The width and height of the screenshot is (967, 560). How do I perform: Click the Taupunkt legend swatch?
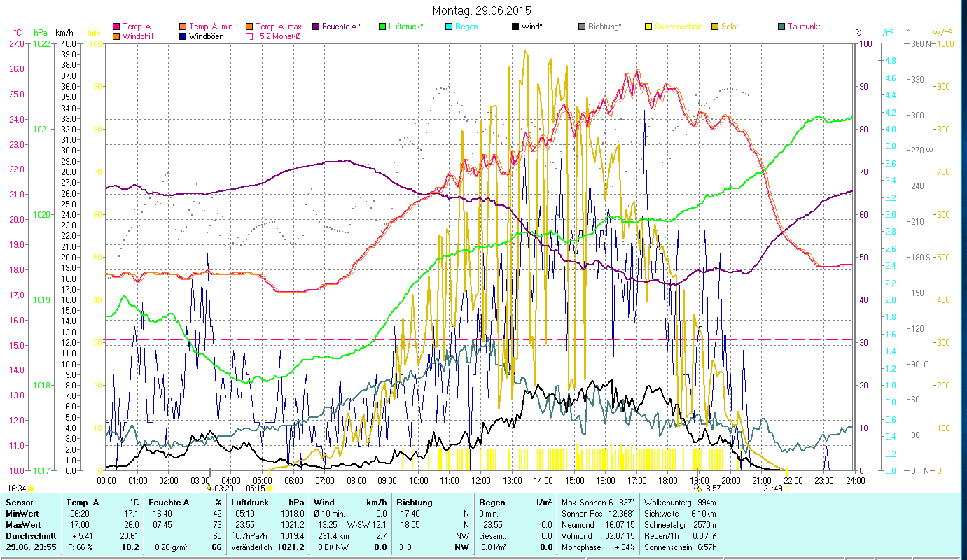point(781,27)
